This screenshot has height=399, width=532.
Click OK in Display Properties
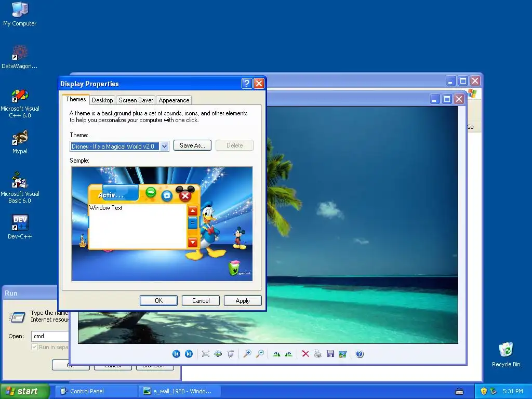click(x=158, y=301)
